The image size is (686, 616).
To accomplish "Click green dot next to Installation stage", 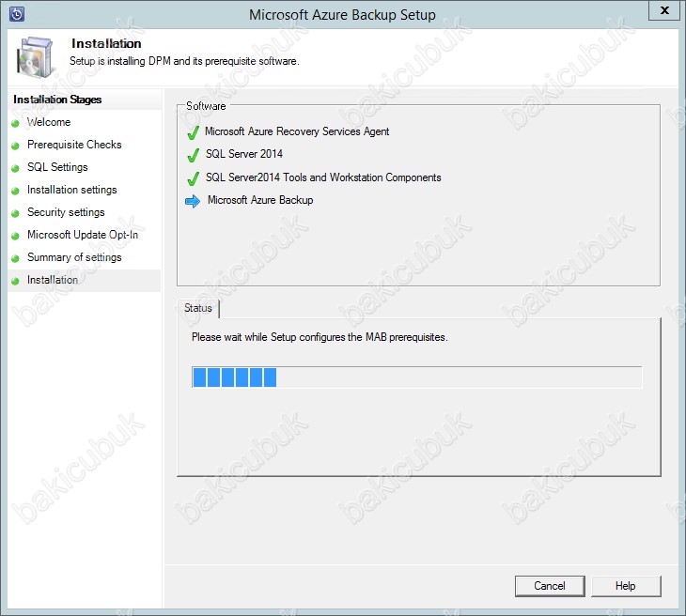I will click(15, 281).
